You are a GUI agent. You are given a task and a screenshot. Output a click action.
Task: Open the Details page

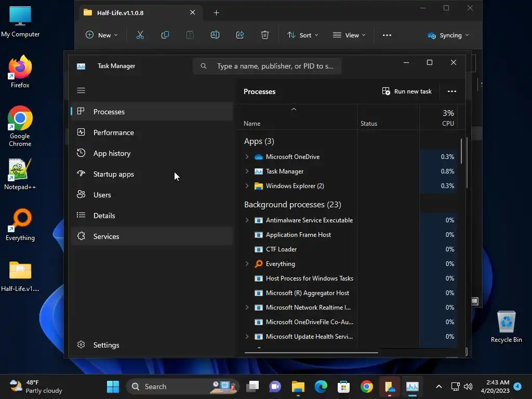(152, 216)
